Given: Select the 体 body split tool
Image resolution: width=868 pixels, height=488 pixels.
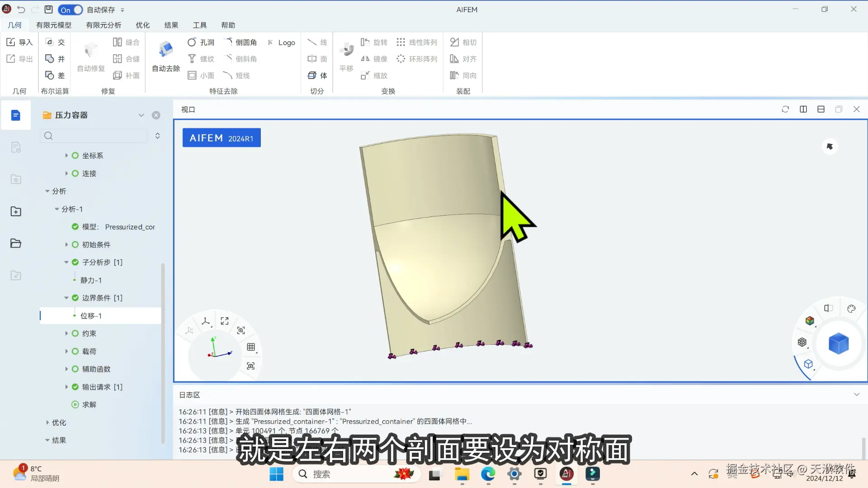Looking at the screenshot, I should tap(317, 75).
